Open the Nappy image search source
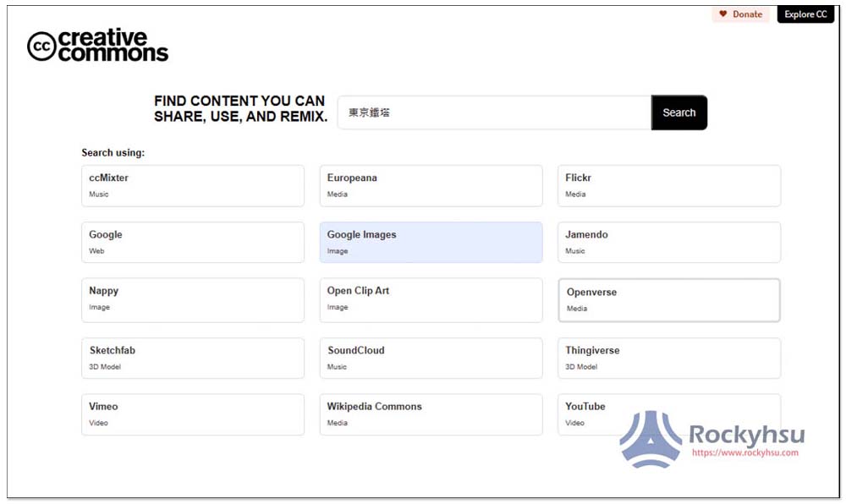 (192, 299)
